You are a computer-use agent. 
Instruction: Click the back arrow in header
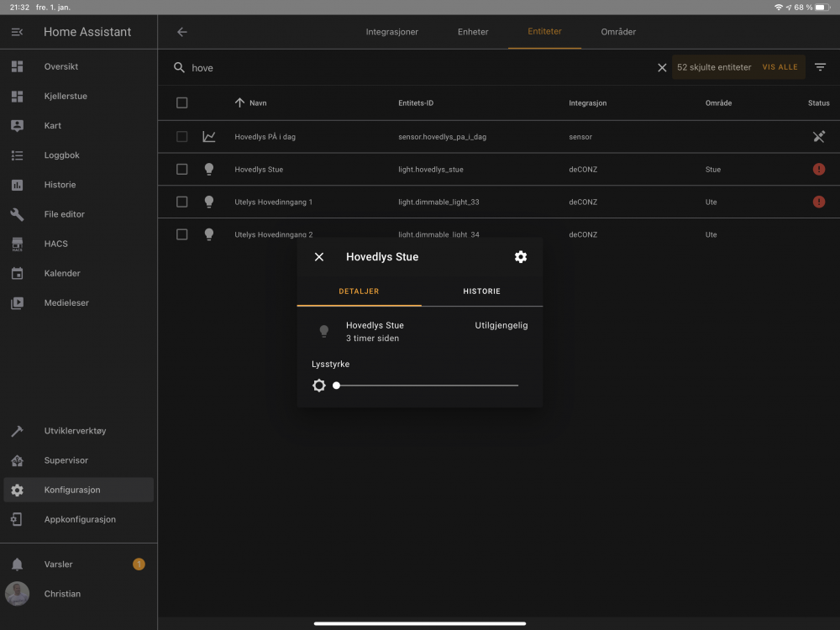(182, 32)
